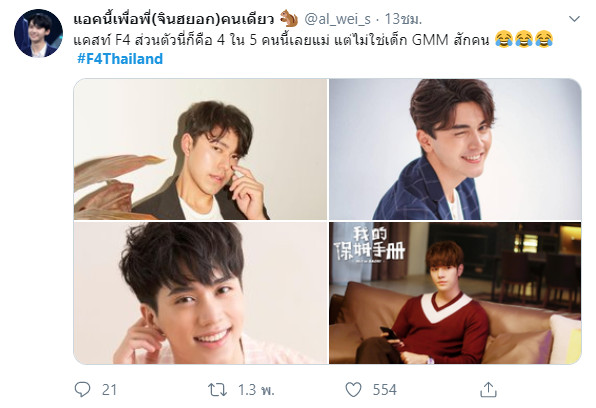
Task: Visit the @al_wei_s handle profile
Action: tap(338, 19)
